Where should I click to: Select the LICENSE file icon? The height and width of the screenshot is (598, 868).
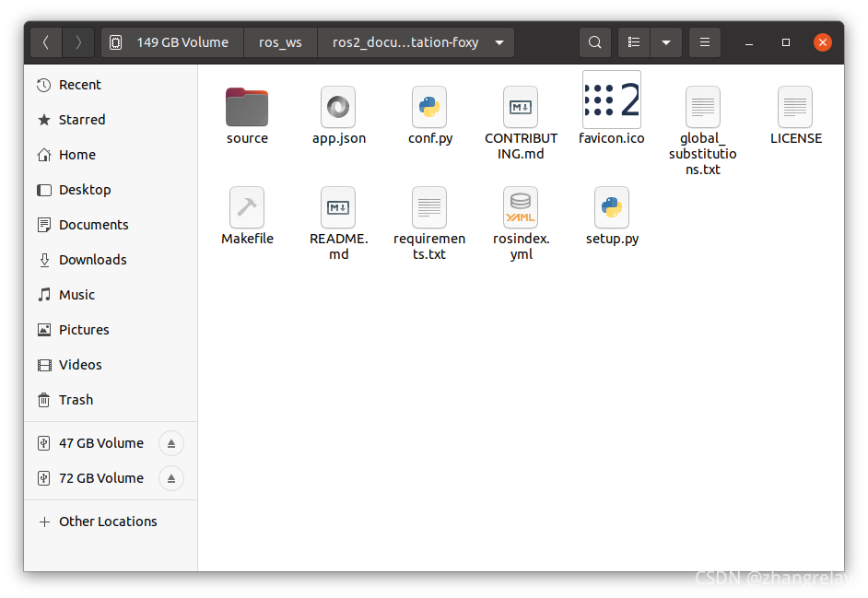[x=795, y=107]
